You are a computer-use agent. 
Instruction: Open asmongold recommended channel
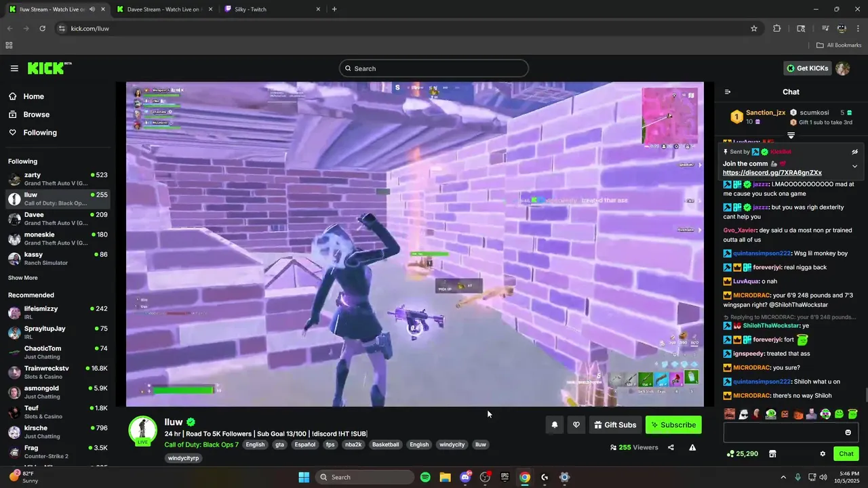click(x=58, y=392)
